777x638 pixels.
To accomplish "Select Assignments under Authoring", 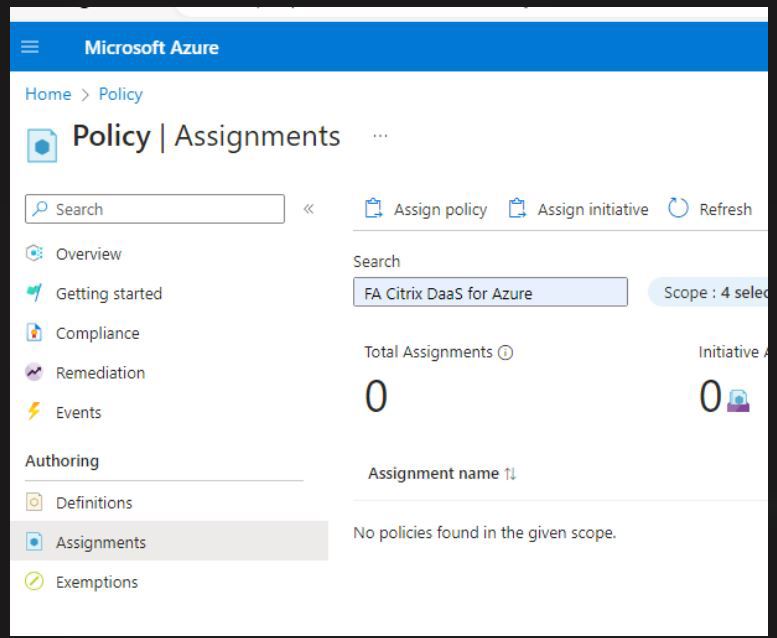I will pyautogui.click(x=169, y=541).
